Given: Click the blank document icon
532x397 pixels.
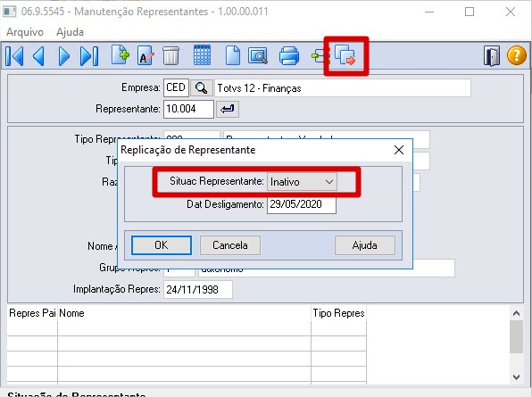Looking at the screenshot, I should click(x=233, y=56).
